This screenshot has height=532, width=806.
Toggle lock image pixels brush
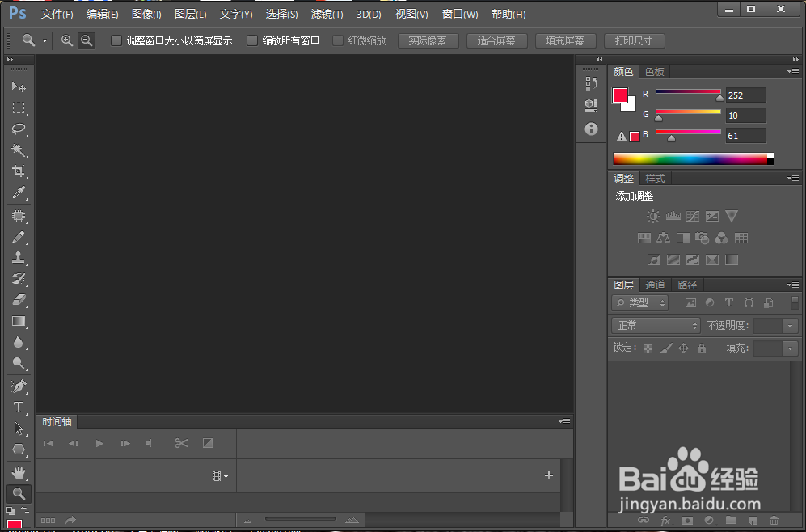665,348
